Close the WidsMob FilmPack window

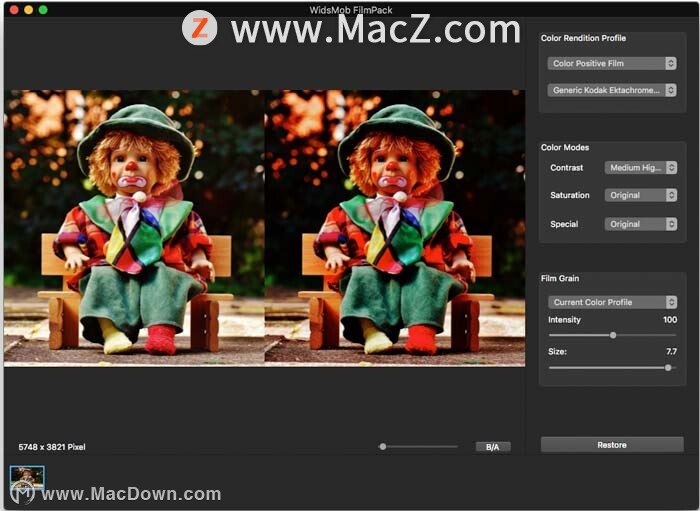click(x=14, y=10)
